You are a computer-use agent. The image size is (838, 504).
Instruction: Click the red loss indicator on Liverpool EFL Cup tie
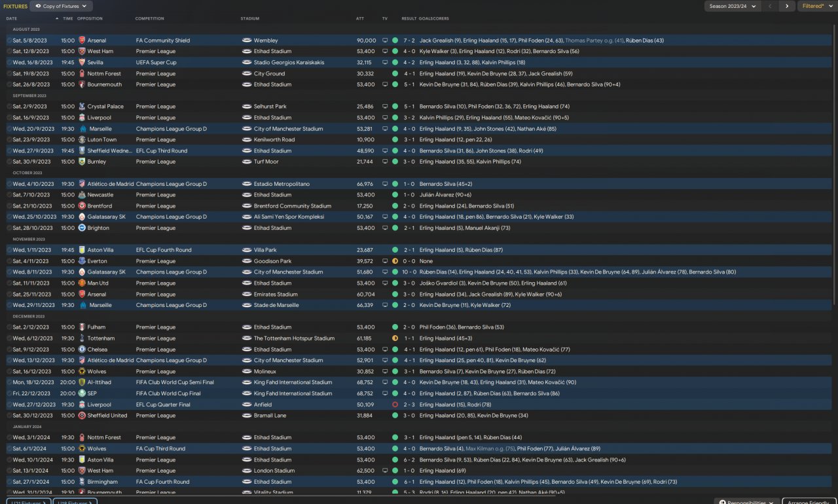point(395,405)
